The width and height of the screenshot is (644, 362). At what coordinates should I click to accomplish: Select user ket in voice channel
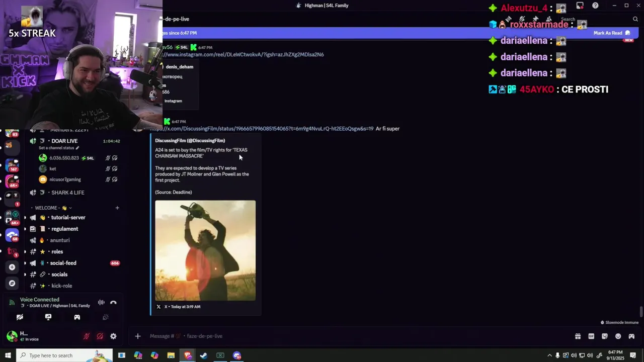click(x=53, y=169)
